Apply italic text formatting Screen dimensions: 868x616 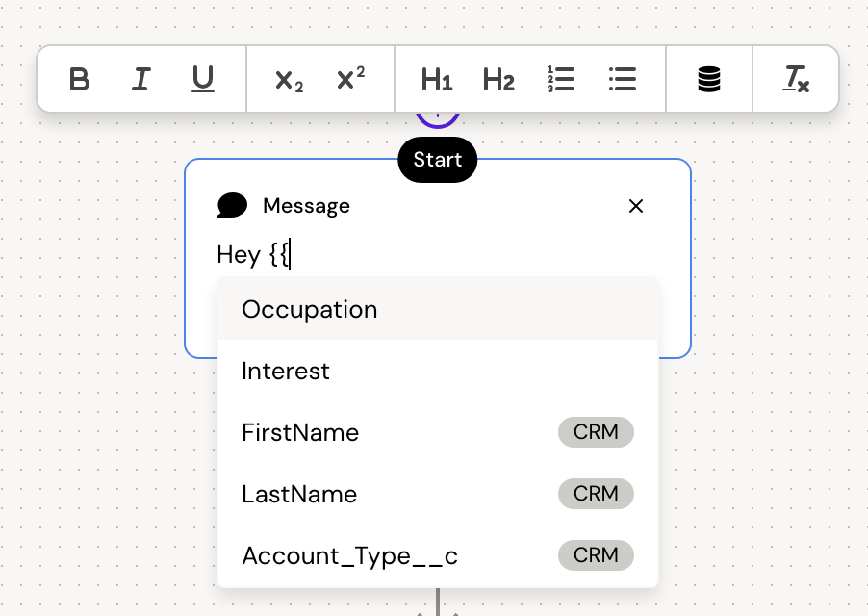coord(141,79)
